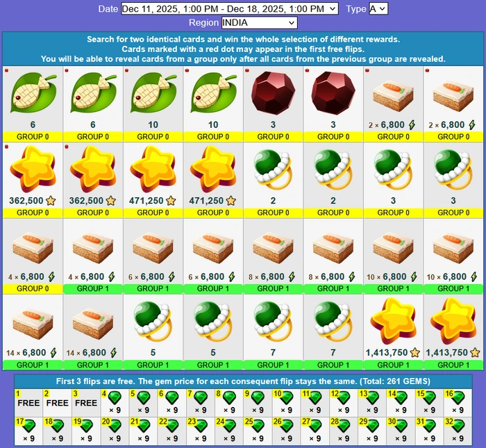
Task: Pick the left star card worth 471,250
Action: pyautogui.click(x=153, y=180)
